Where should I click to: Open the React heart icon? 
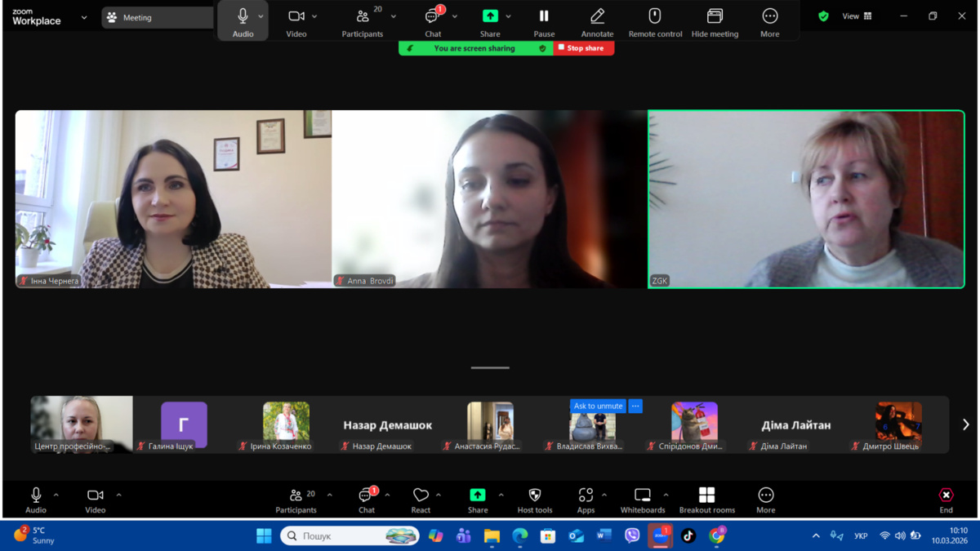click(x=421, y=495)
